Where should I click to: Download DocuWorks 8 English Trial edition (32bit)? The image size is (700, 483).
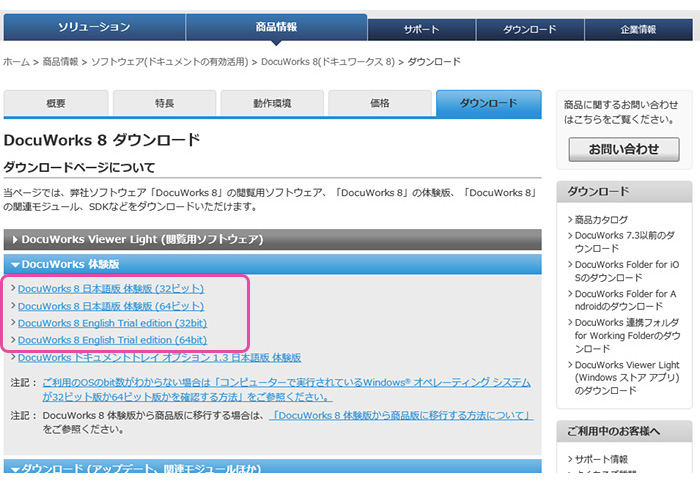[112, 323]
